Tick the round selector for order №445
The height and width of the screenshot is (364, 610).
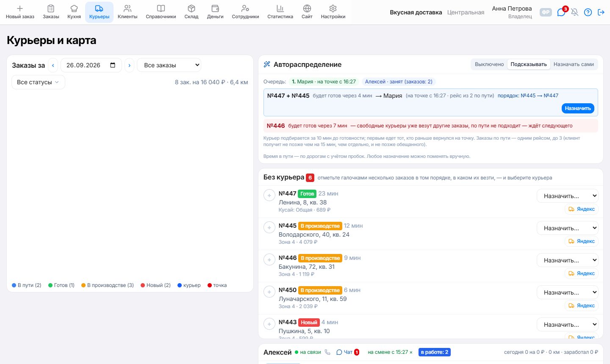[x=269, y=228]
